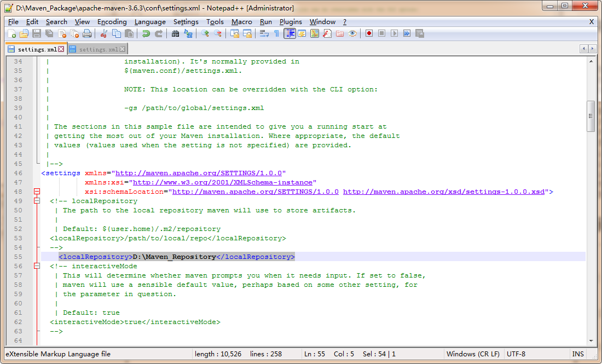Open the Encoding menu

tap(112, 22)
